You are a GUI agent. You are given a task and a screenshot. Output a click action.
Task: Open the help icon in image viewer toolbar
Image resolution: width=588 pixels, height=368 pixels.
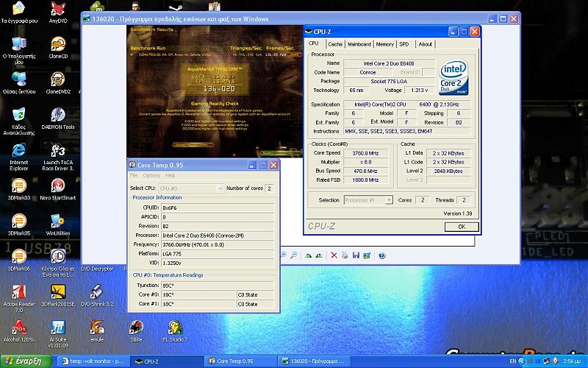point(382,255)
